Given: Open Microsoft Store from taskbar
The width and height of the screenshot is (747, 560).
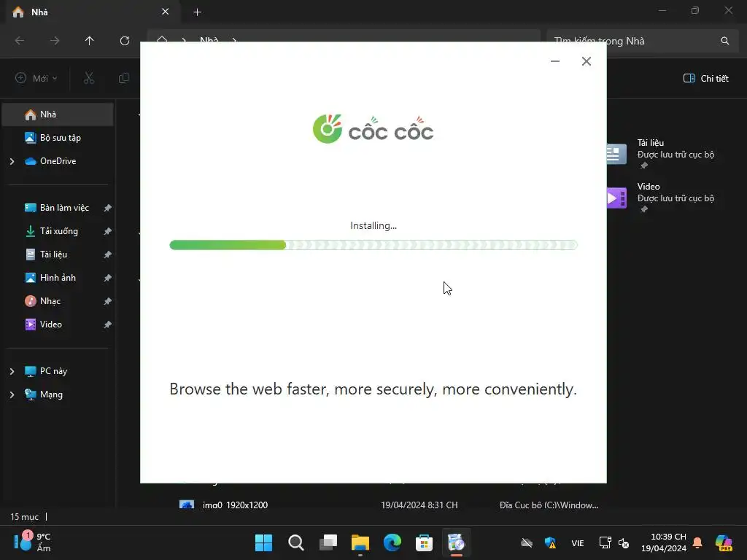Looking at the screenshot, I should (x=424, y=542).
